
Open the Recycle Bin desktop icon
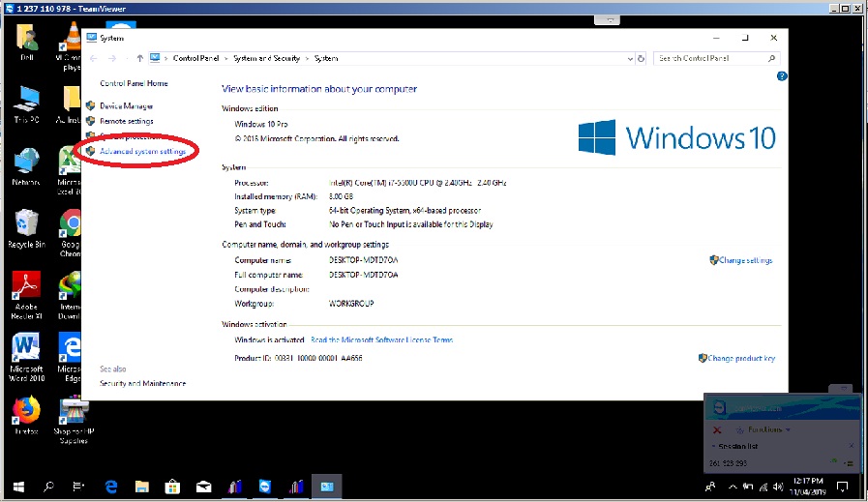pos(26,229)
